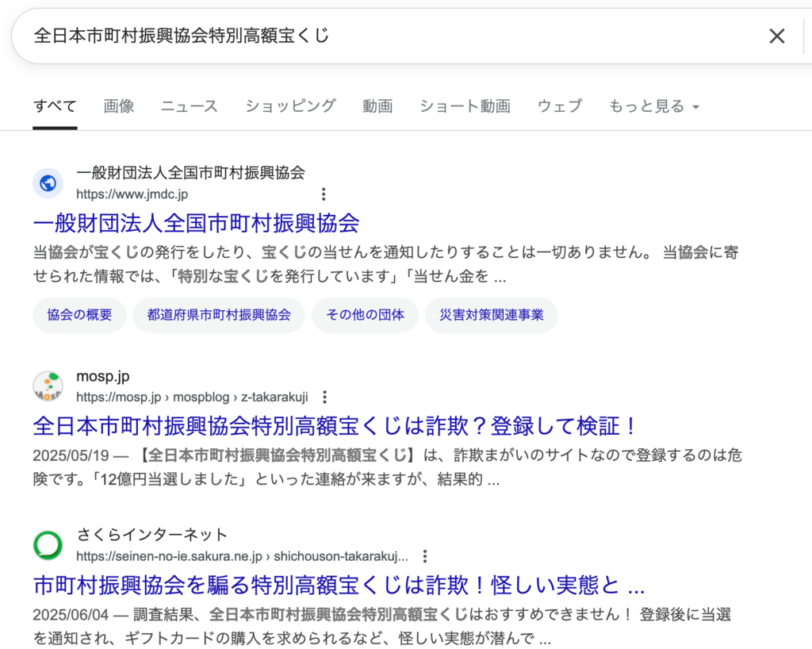The image size is (812, 649).
Task: Expand the もっと見る dropdown
Action: 654,106
